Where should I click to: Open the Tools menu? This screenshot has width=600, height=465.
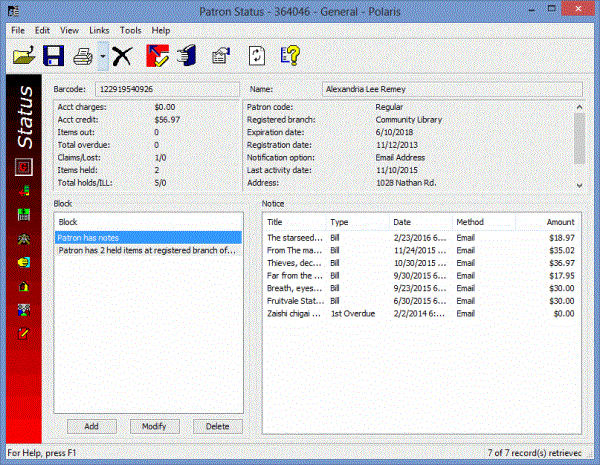(x=131, y=30)
